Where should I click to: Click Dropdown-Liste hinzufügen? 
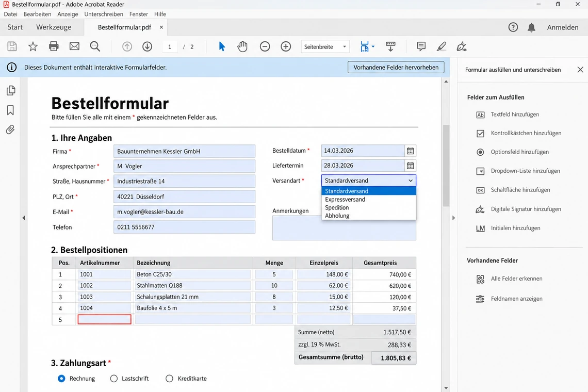tap(518, 171)
